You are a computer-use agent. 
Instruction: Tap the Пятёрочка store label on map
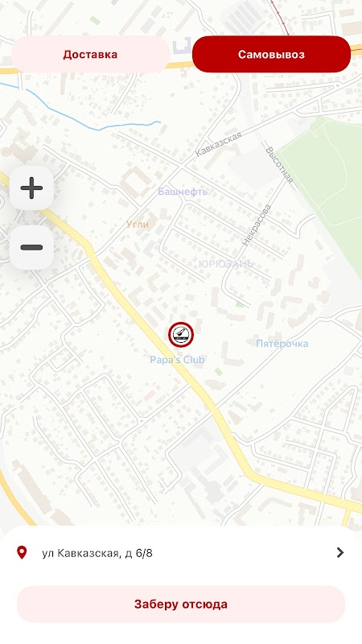point(282,344)
